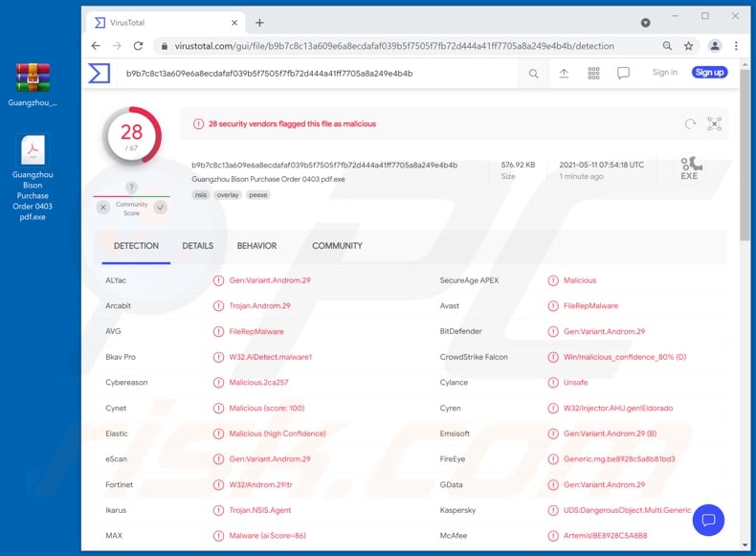Click the Ikarus Trojan.NSIS.Agent result

260,510
